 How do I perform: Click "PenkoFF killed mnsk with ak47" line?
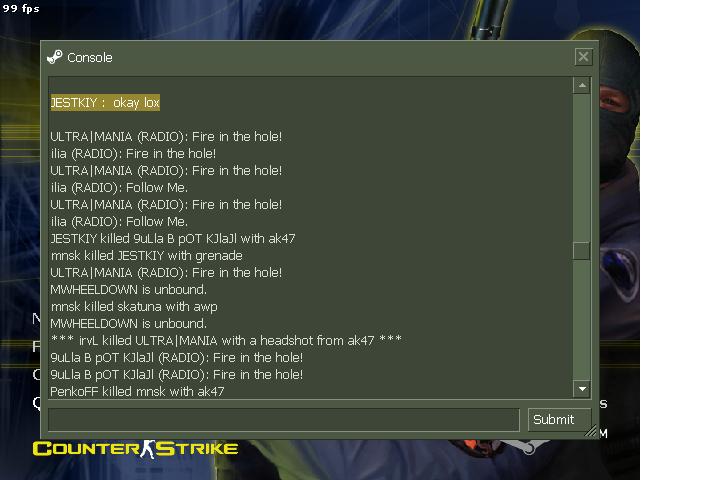click(x=137, y=391)
